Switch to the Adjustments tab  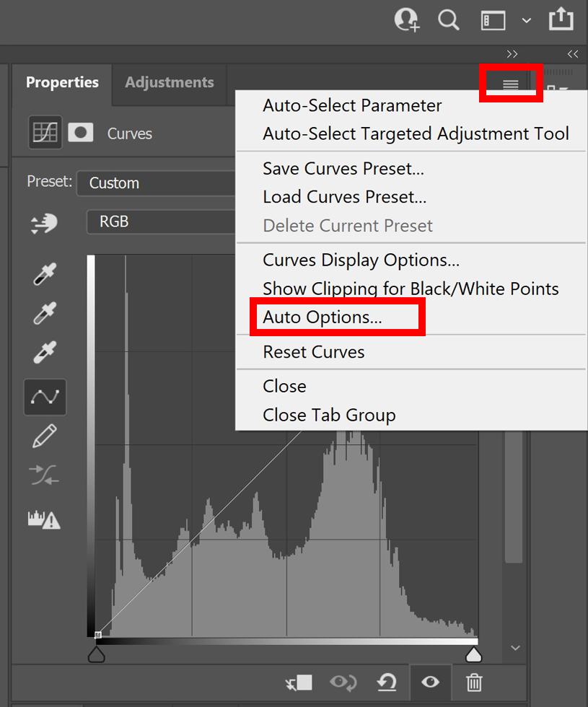(170, 82)
